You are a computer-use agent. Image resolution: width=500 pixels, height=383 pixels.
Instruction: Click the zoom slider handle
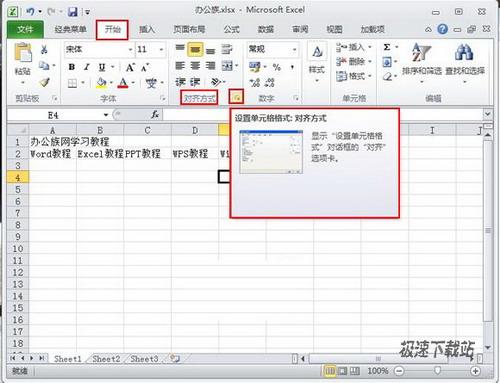[437, 370]
